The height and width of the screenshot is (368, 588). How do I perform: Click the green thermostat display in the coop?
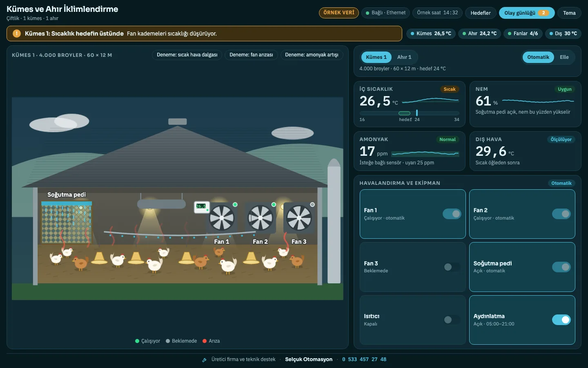point(202,207)
